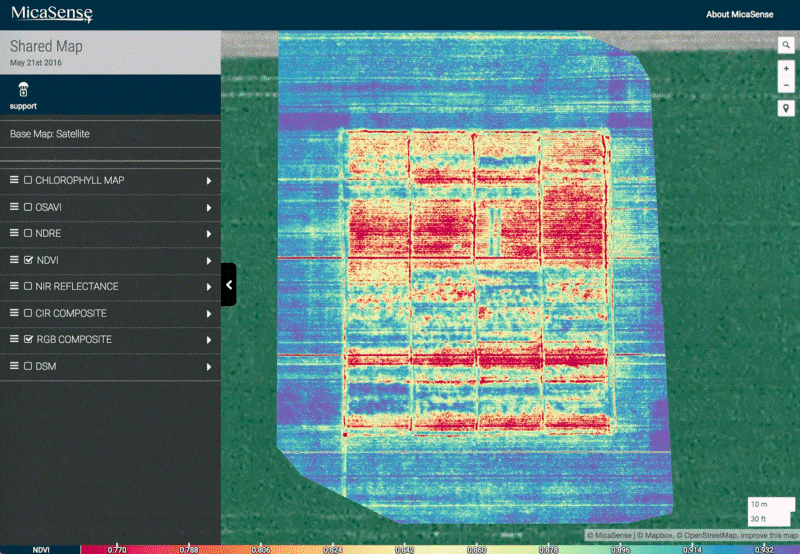Enable the CIR COMPOSITE layer checkbox
The height and width of the screenshot is (554, 800).
pos(28,313)
